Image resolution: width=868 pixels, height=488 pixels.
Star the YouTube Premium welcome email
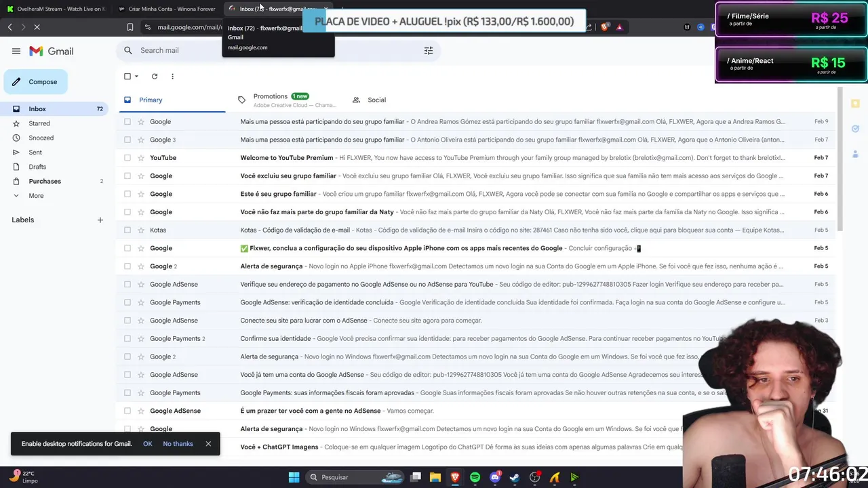[141, 158]
